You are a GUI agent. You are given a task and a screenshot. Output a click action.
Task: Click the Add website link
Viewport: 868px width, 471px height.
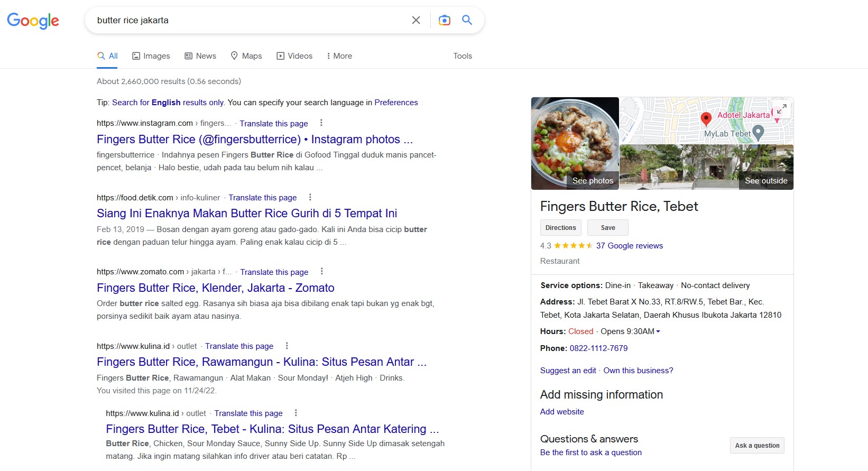[x=562, y=412]
